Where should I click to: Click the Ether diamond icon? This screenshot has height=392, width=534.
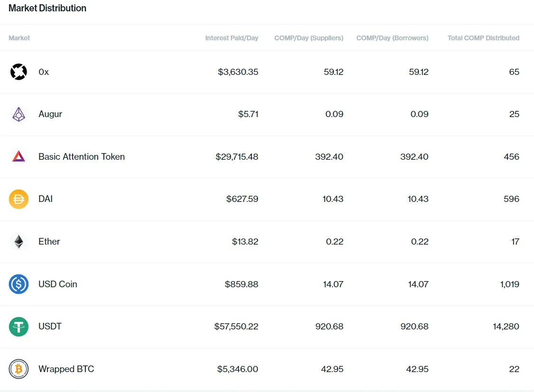18,242
